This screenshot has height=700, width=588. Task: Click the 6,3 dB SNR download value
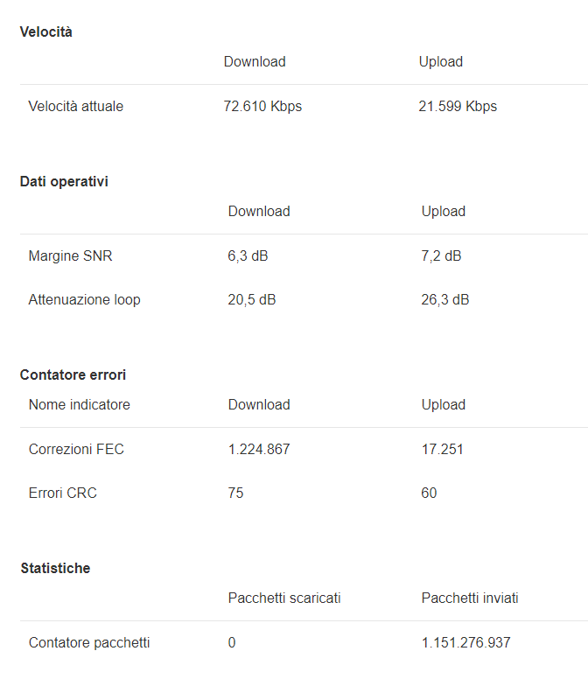click(248, 256)
